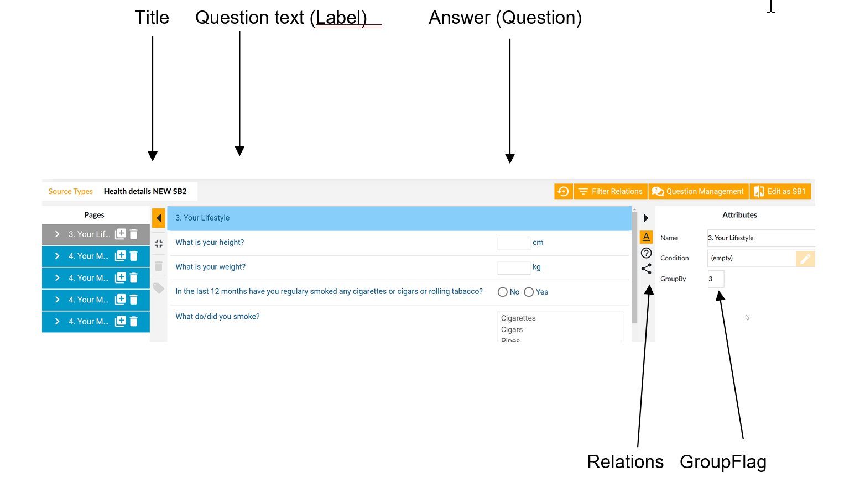Select the 'Health details NEW SB2' tab
Image resolution: width=865 pixels, height=504 pixels.
tap(145, 191)
